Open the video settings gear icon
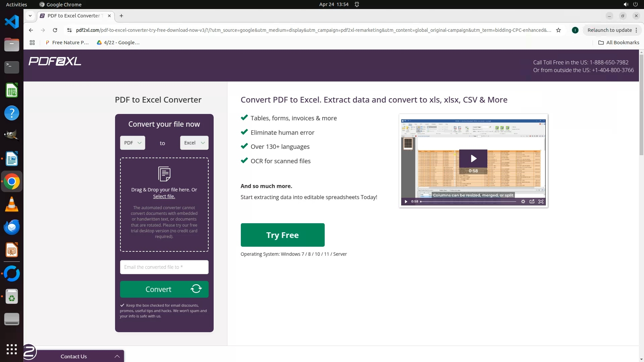Screen dimensions: 644x362 click(523, 201)
